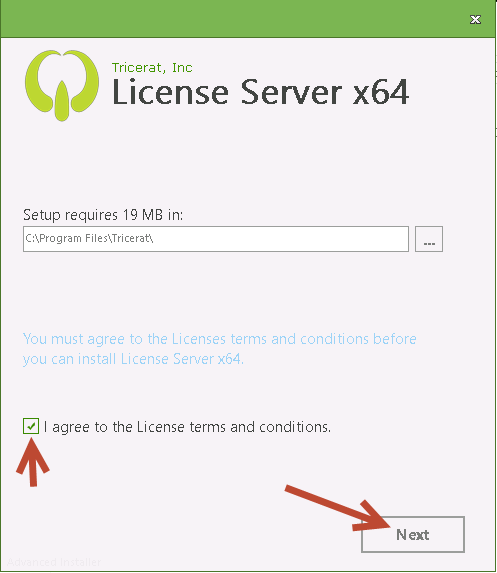Click the green Tricerat logo
The image size is (497, 573).
[x=62, y=85]
